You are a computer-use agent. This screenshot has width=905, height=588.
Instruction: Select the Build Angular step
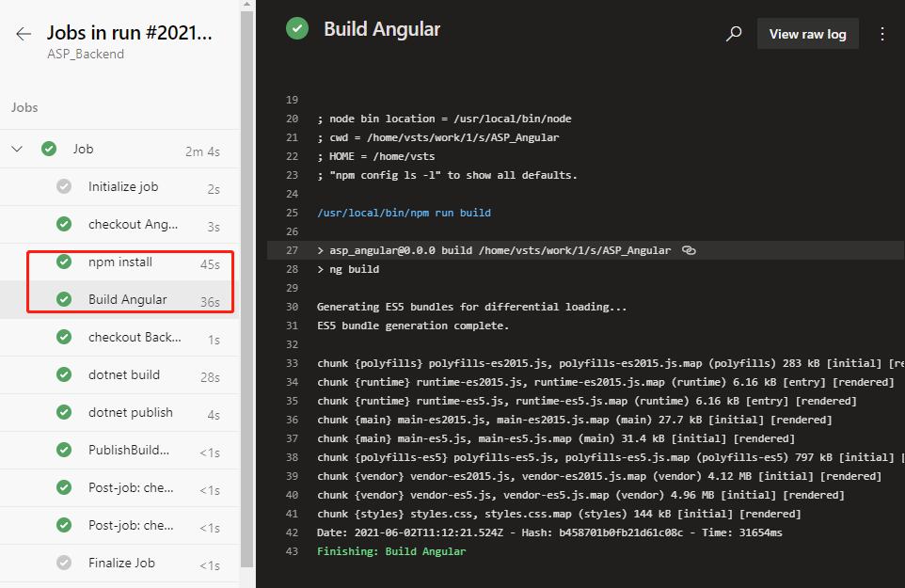coord(119,299)
